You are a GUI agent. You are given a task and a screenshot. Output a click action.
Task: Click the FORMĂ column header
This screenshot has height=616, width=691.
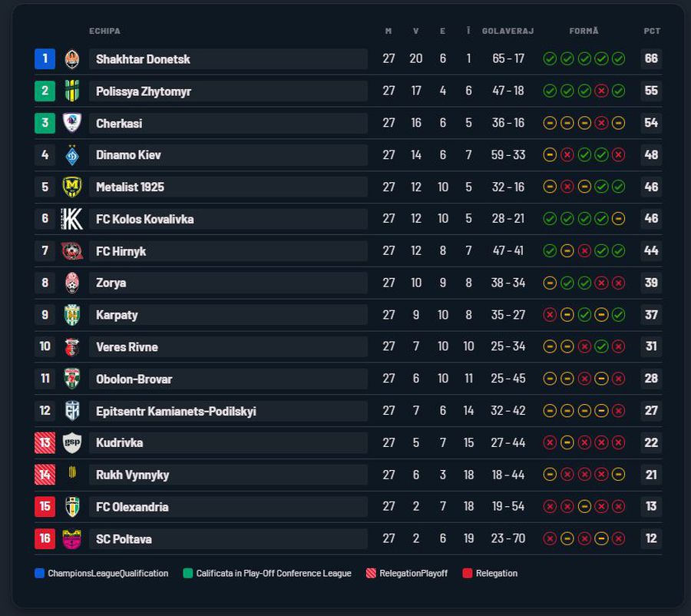tap(584, 31)
